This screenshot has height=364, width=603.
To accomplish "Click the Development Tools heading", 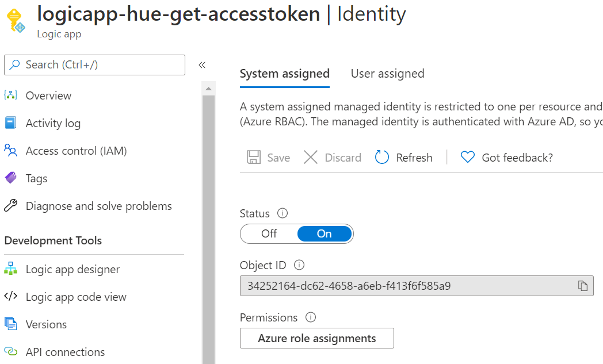I will pyautogui.click(x=53, y=240).
